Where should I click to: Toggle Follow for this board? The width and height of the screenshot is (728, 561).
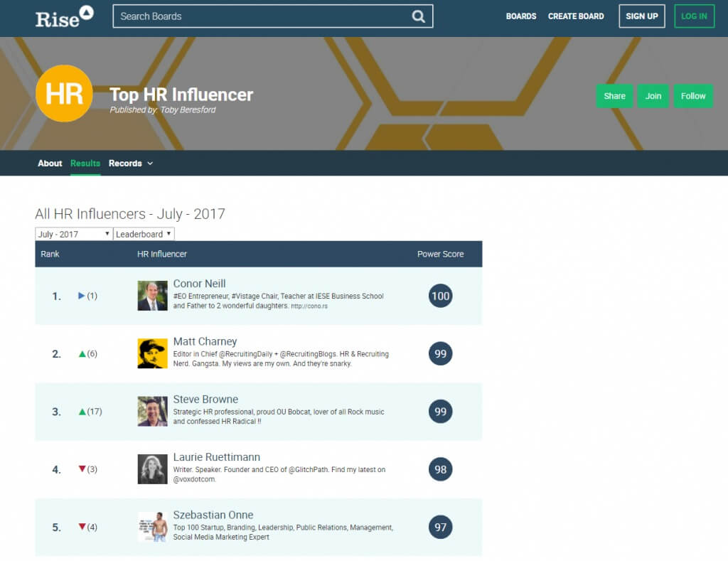point(693,95)
